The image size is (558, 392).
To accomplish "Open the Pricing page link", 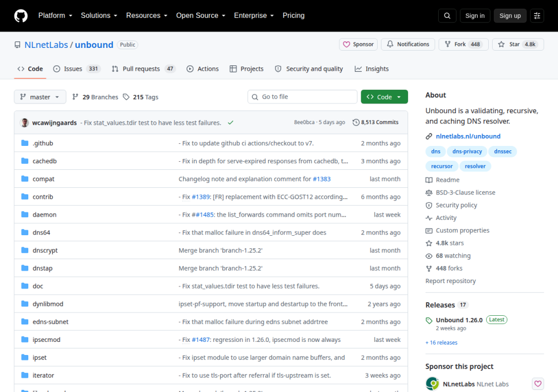I will coord(294,16).
